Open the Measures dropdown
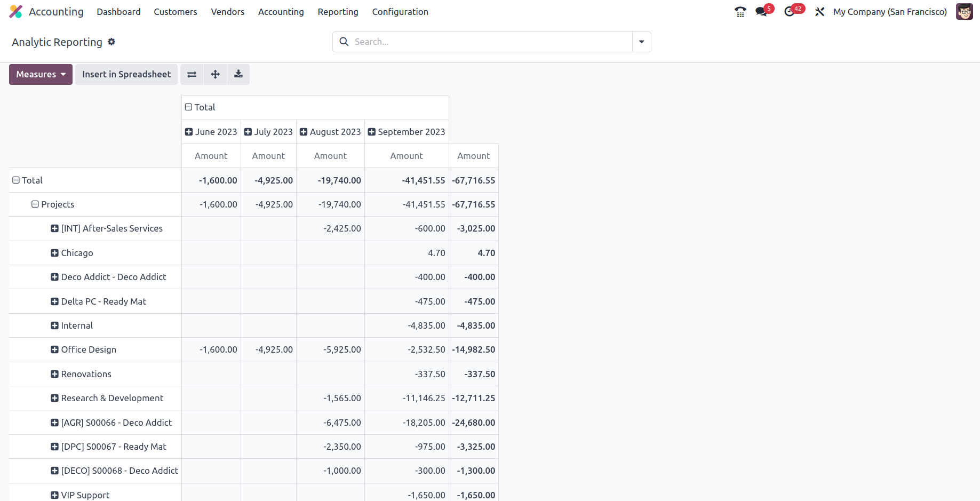The image size is (980, 501). [x=41, y=74]
